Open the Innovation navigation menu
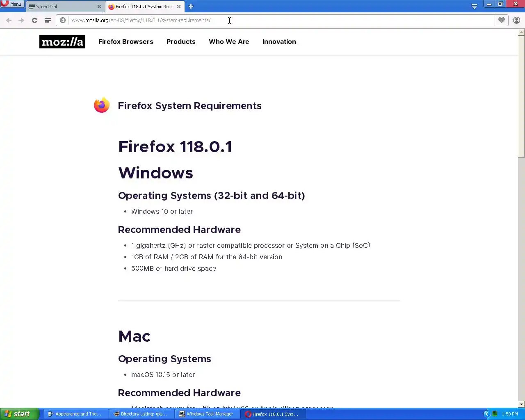525x420 pixels. coord(279,42)
